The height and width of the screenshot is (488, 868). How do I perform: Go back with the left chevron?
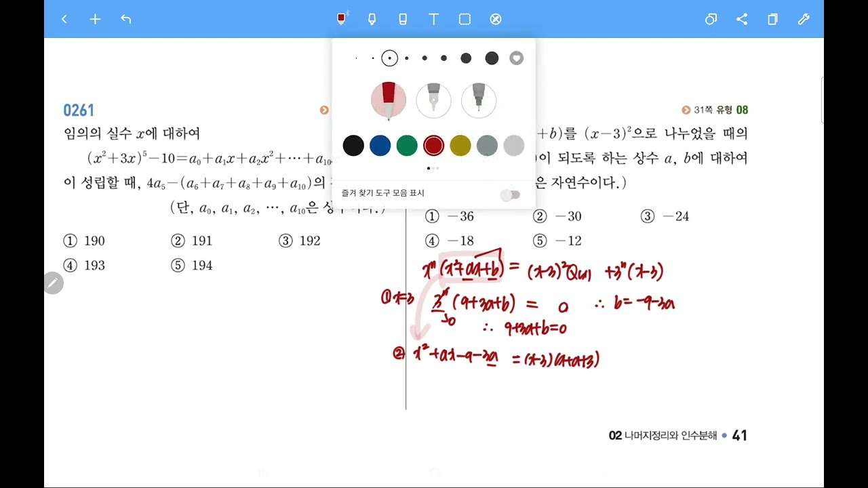point(64,19)
